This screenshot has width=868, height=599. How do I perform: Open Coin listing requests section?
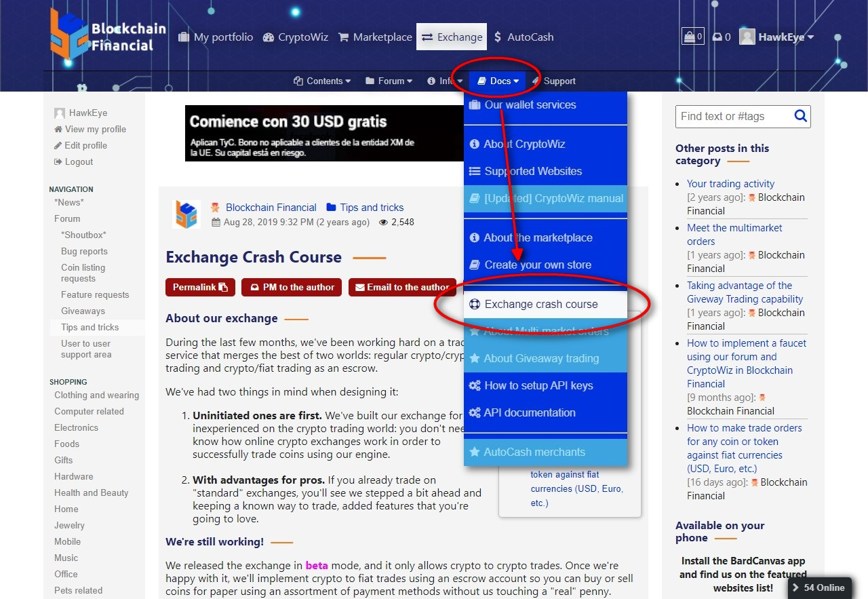pyautogui.click(x=83, y=273)
